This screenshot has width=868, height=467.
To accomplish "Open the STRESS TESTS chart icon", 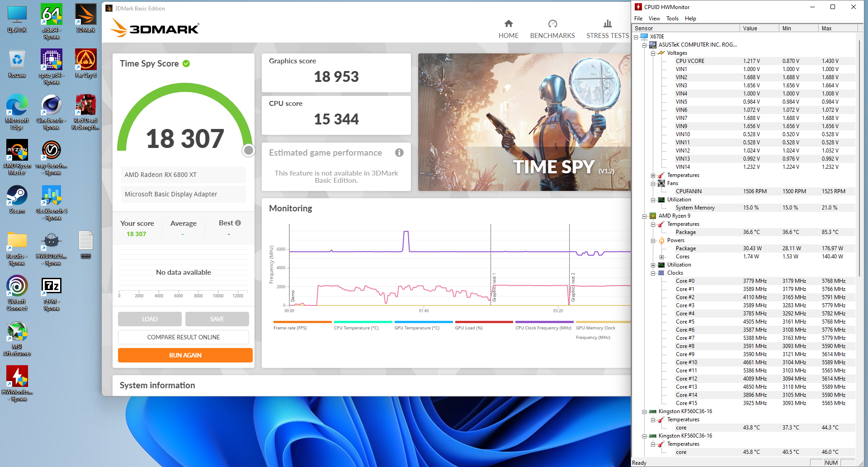I will coord(608,24).
